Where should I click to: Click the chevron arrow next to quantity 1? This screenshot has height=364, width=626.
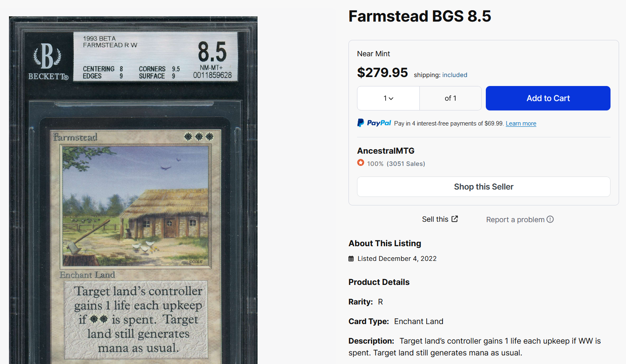point(392,98)
